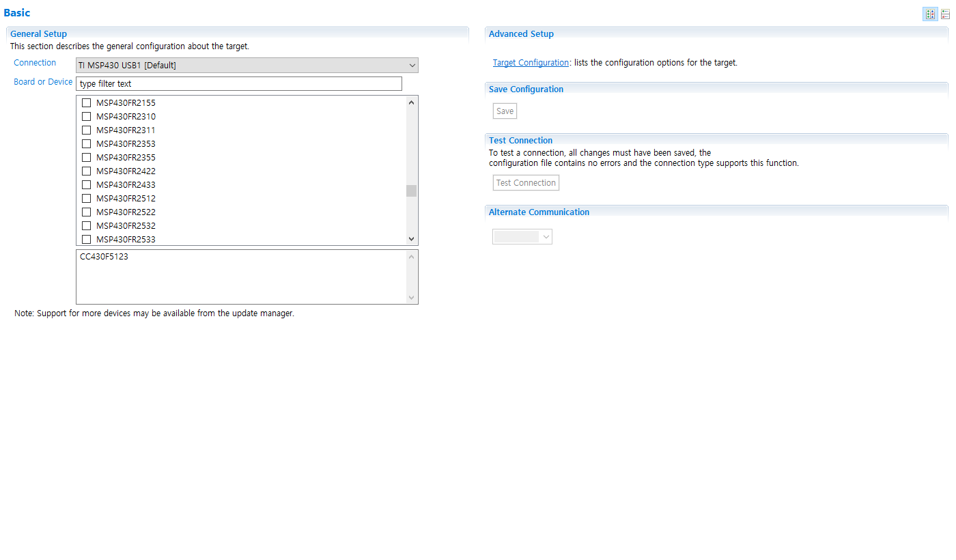Click the Advanced Setup section header
Image resolution: width=956 pixels, height=560 pixels.
(x=521, y=34)
